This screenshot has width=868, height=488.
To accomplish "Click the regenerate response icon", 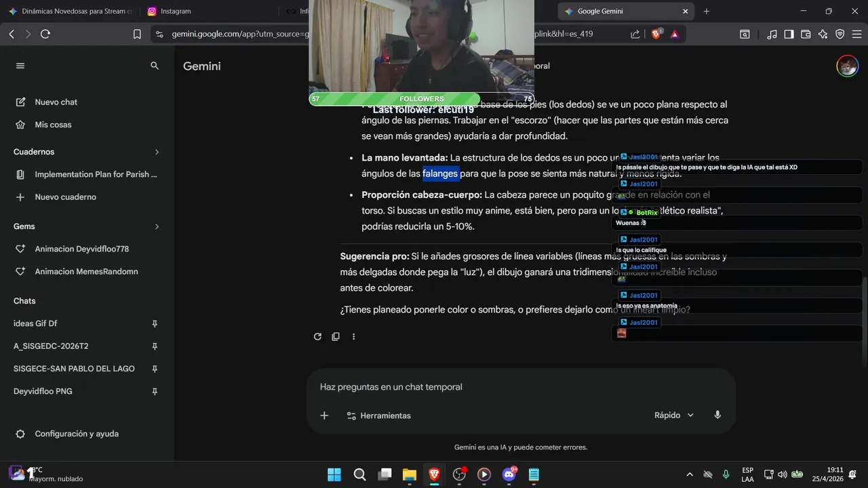I will point(317,336).
